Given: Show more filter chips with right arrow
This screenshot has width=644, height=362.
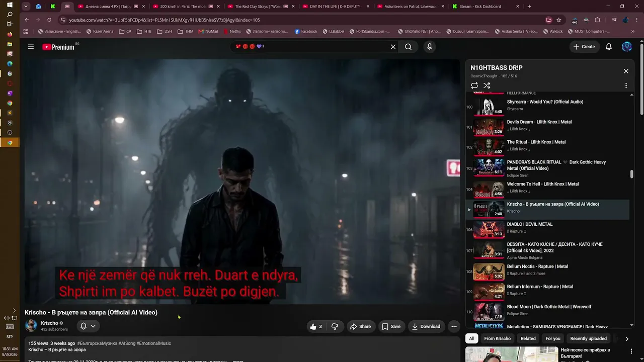Looking at the screenshot, I should coord(626,339).
